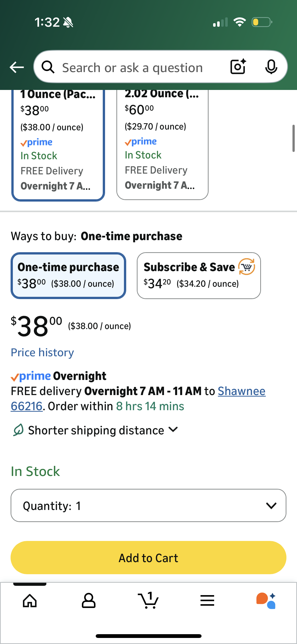This screenshot has height=644, width=297.
Task: Open camera lens search icon
Action: (238, 67)
